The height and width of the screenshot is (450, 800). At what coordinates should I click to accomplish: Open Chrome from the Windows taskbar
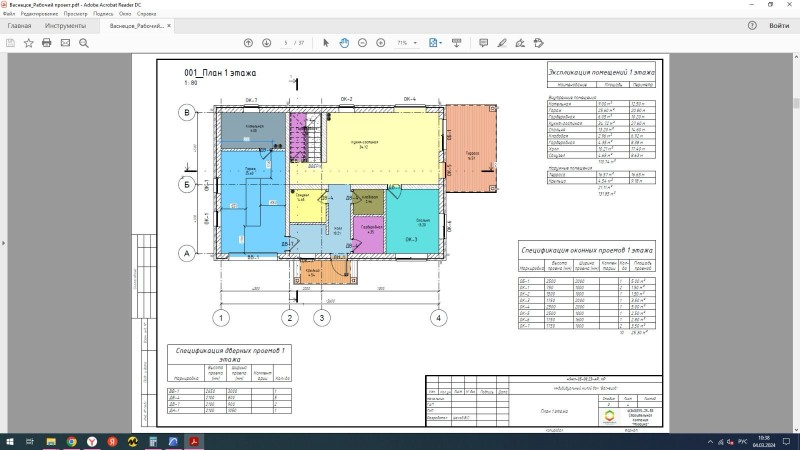click(72, 440)
